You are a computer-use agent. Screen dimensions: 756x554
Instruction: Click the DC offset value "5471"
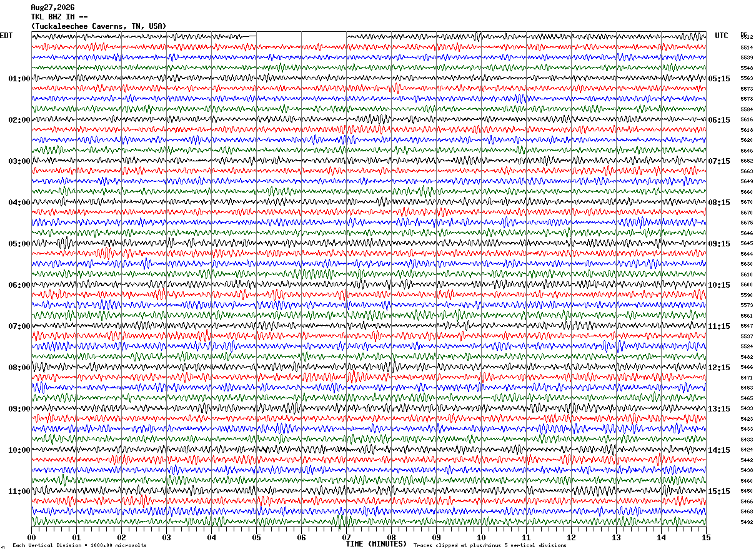point(747,378)
